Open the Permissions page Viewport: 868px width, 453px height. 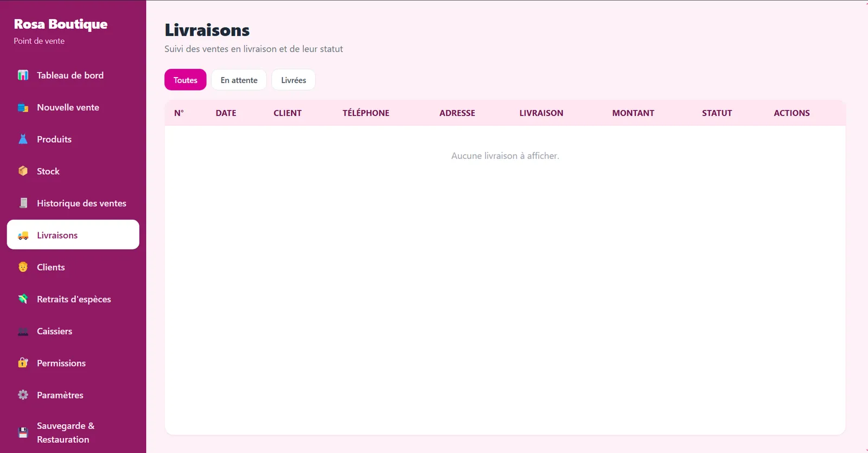coord(73,363)
